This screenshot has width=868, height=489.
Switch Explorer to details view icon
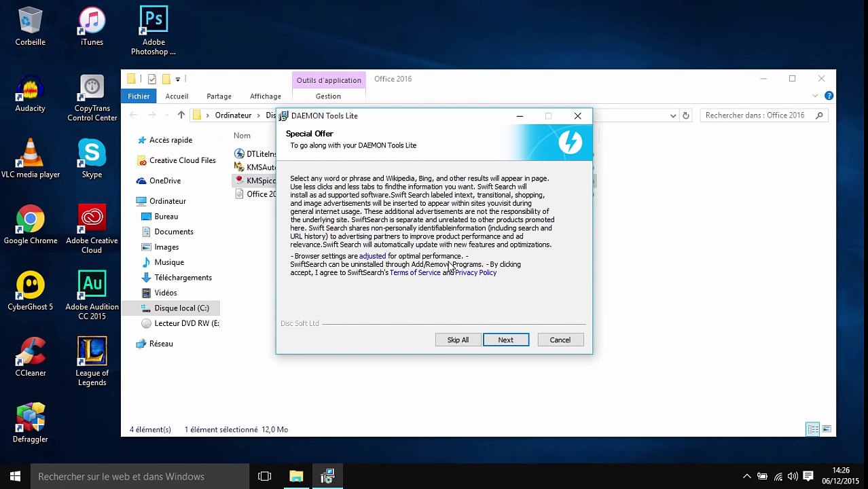coord(812,429)
